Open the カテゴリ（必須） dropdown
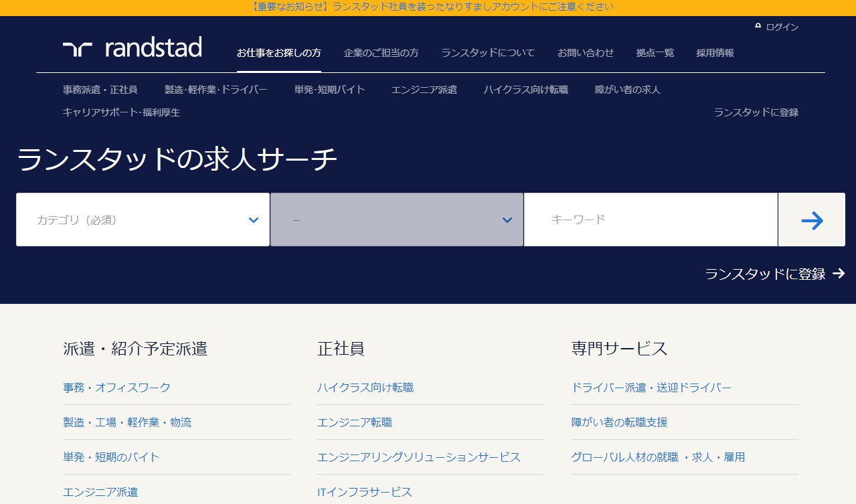Image resolution: width=856 pixels, height=504 pixels. pyautogui.click(x=143, y=220)
